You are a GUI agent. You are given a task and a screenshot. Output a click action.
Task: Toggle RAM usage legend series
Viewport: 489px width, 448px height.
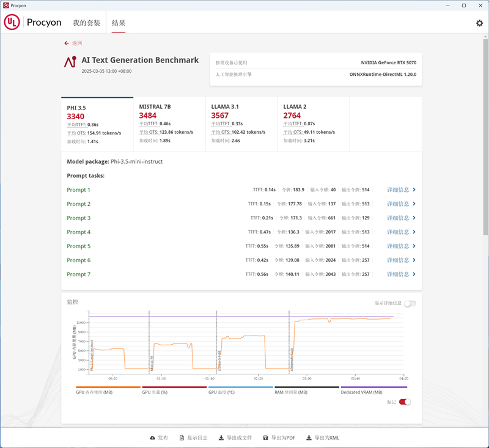coord(307,390)
